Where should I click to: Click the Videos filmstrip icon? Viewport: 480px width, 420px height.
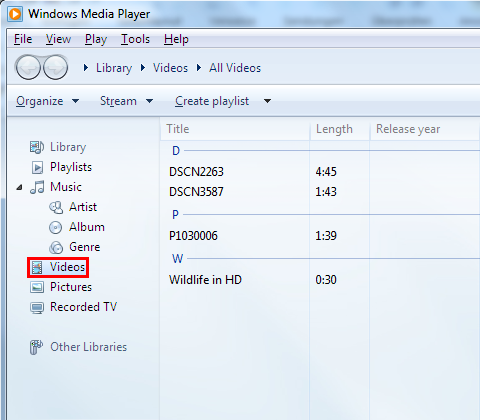(37, 267)
